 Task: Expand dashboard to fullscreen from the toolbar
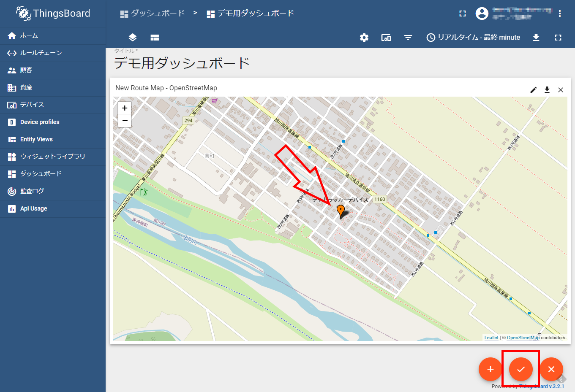(x=558, y=38)
